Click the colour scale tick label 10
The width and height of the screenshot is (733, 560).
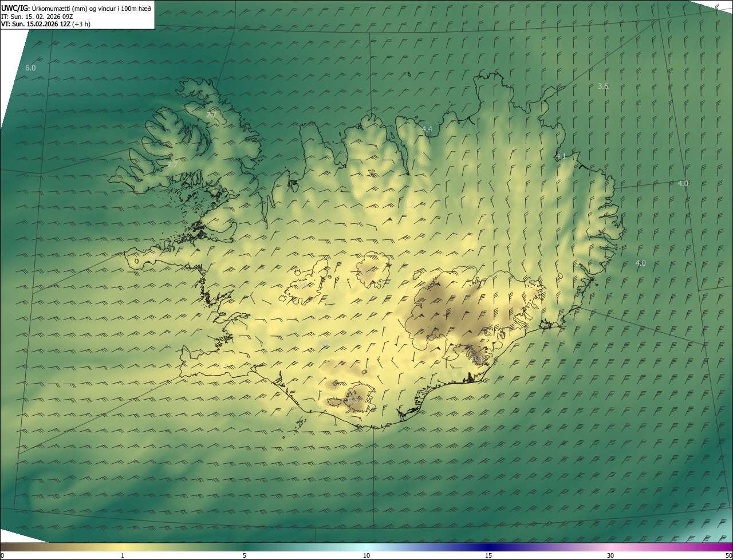[366, 556]
